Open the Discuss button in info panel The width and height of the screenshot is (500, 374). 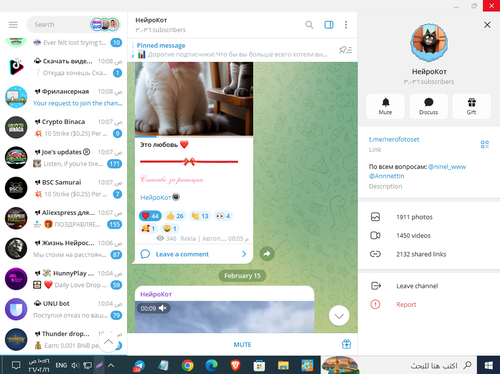pos(428,106)
